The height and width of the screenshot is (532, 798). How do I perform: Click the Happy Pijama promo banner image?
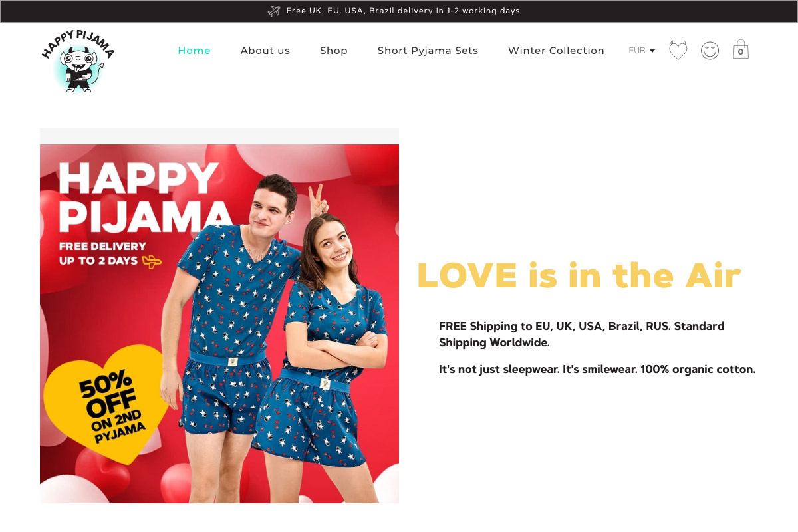tap(219, 324)
